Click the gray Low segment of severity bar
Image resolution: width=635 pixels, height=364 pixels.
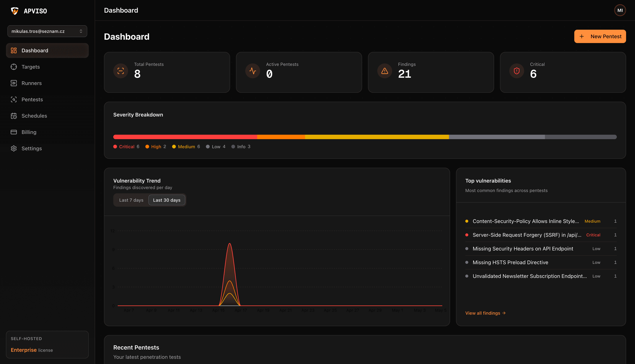pos(497,137)
